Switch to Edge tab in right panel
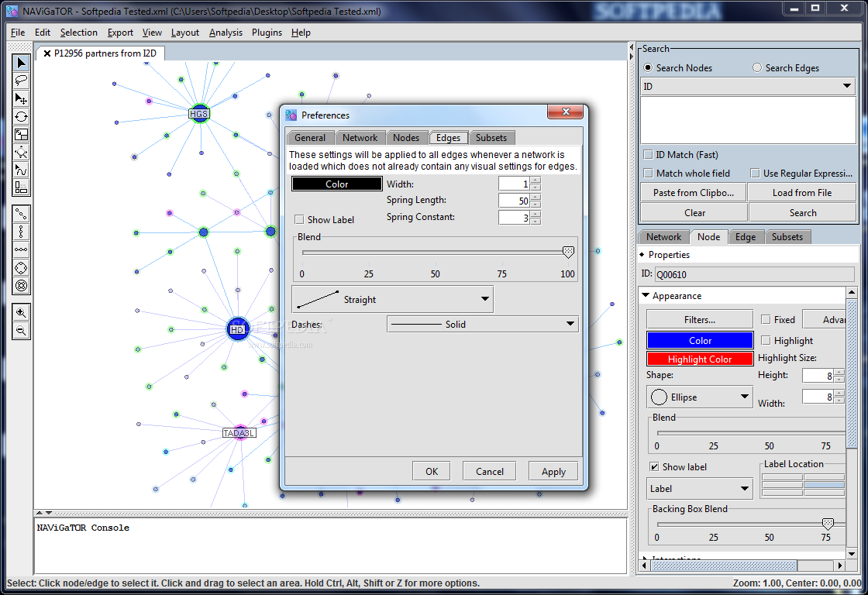The height and width of the screenshot is (595, 868). pyautogui.click(x=745, y=237)
